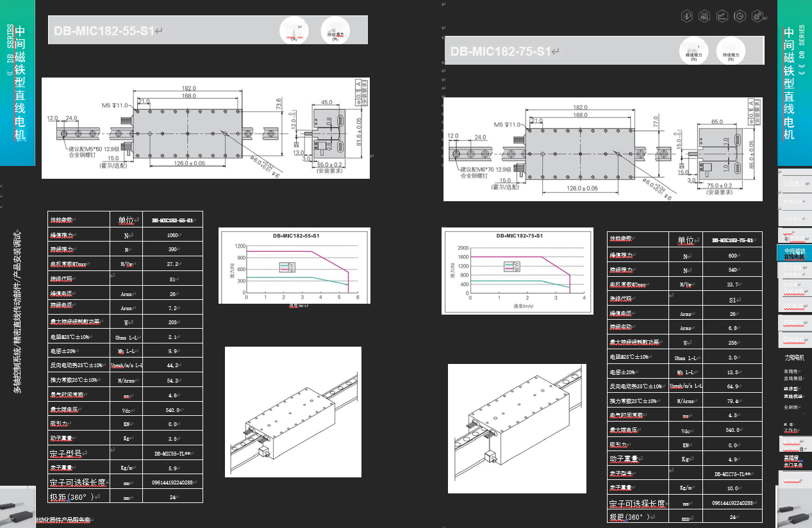Click the value 4.9 in the right table
The height and width of the screenshot is (528, 812).
(733, 459)
